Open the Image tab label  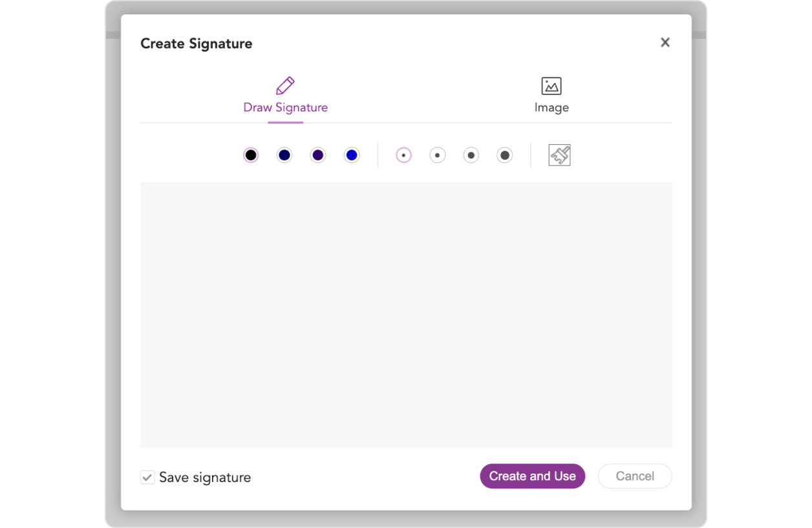coord(551,107)
